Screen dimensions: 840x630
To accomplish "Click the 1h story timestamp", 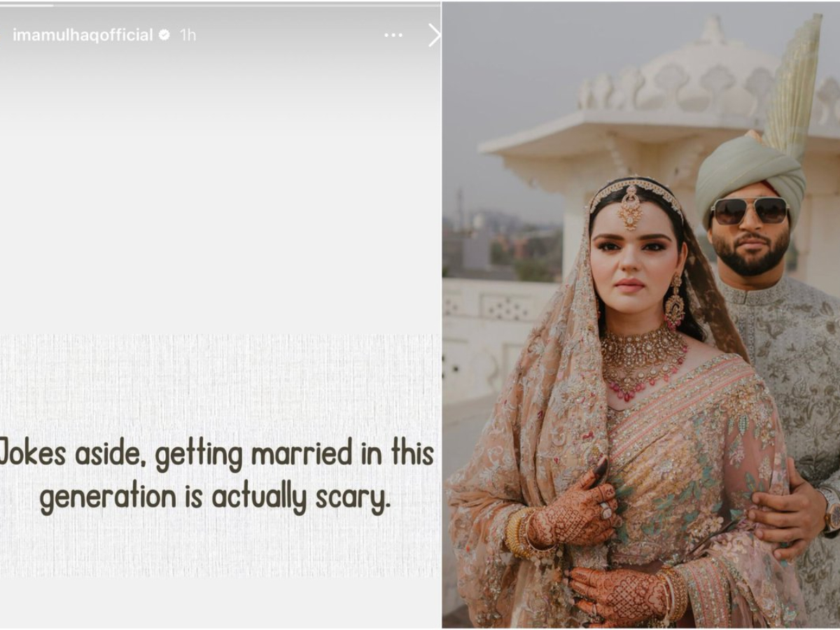I will [188, 35].
